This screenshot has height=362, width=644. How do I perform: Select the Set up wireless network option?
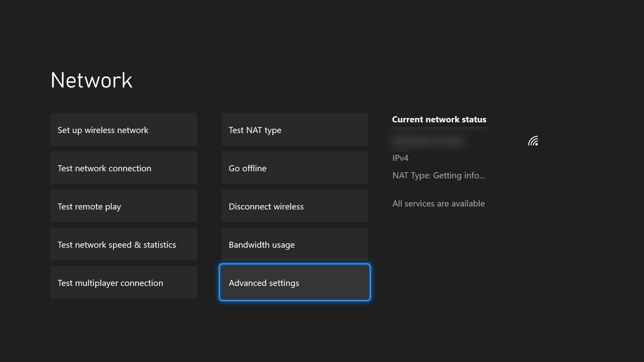(123, 129)
